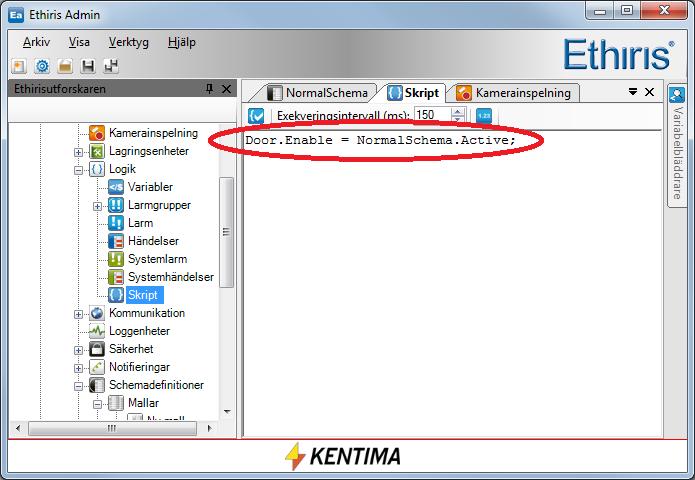Switch to the NormalSchema tab
Viewport: 695px width, 480px height.
pos(317,93)
